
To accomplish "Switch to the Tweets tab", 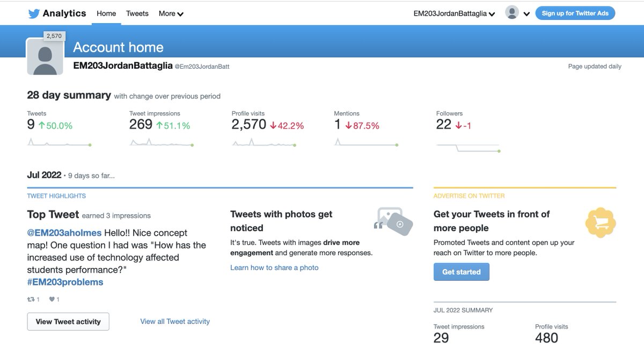I will pos(137,13).
